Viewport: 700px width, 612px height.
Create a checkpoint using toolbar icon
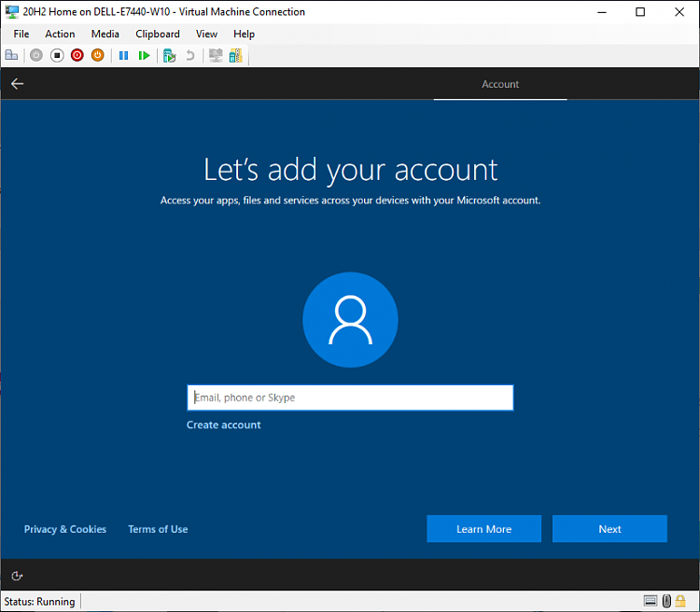pyautogui.click(x=170, y=55)
